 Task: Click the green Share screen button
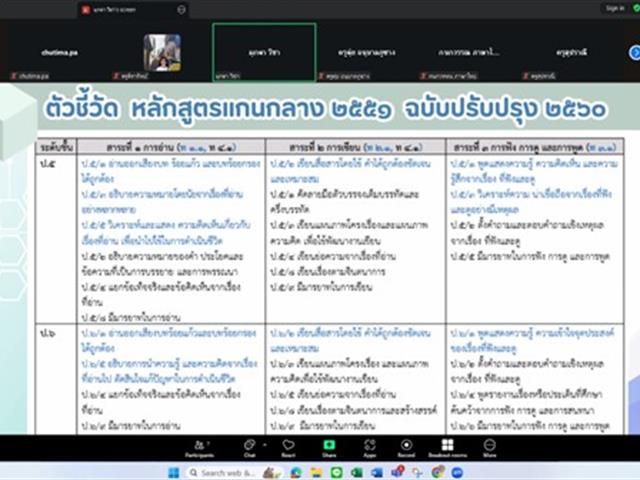pyautogui.click(x=329, y=447)
